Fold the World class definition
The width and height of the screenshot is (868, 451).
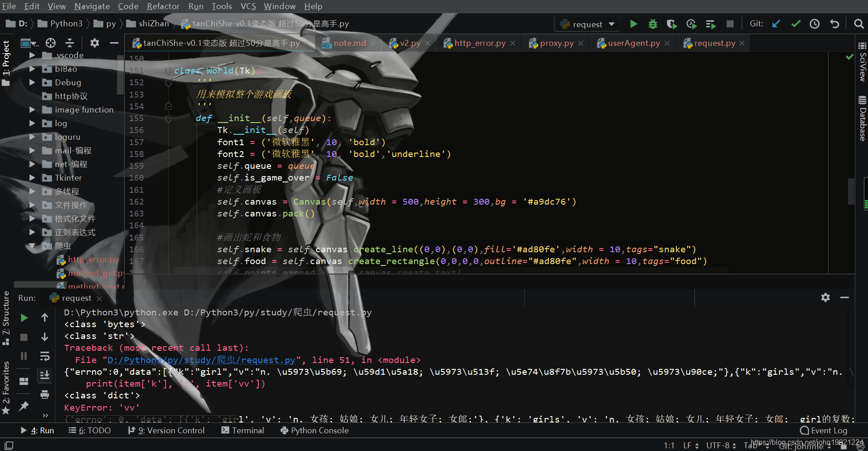click(169, 71)
